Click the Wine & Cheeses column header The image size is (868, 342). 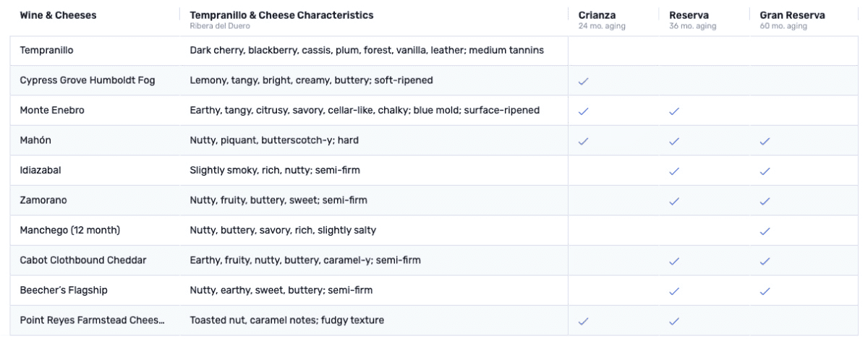pos(59,15)
